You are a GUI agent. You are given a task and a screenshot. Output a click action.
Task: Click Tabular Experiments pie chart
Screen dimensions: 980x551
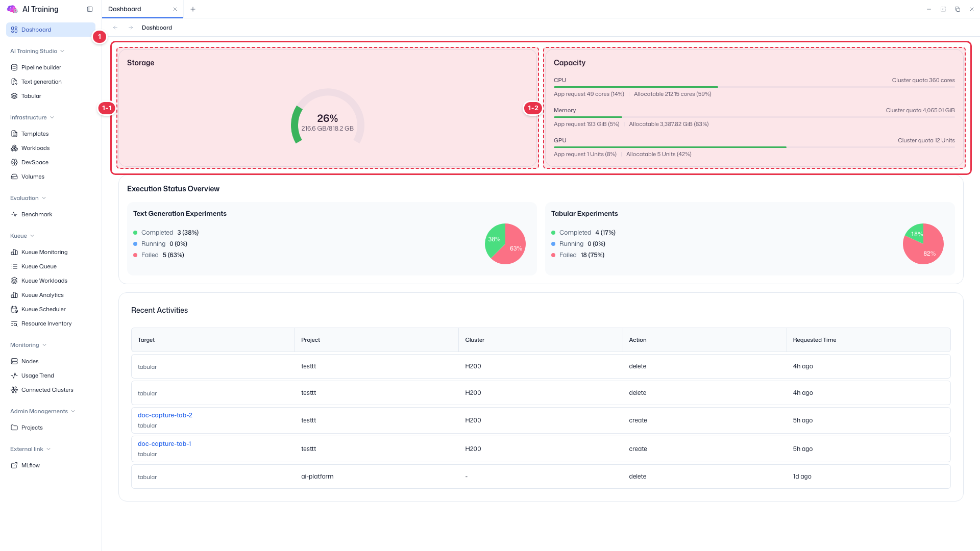(923, 244)
